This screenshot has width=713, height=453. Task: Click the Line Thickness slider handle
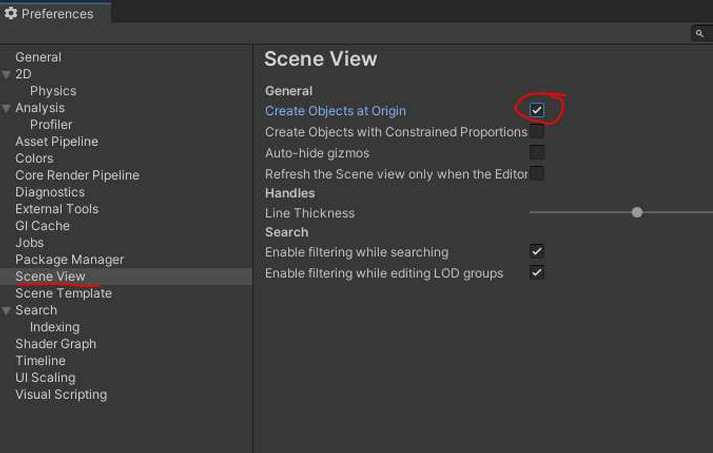pyautogui.click(x=637, y=212)
